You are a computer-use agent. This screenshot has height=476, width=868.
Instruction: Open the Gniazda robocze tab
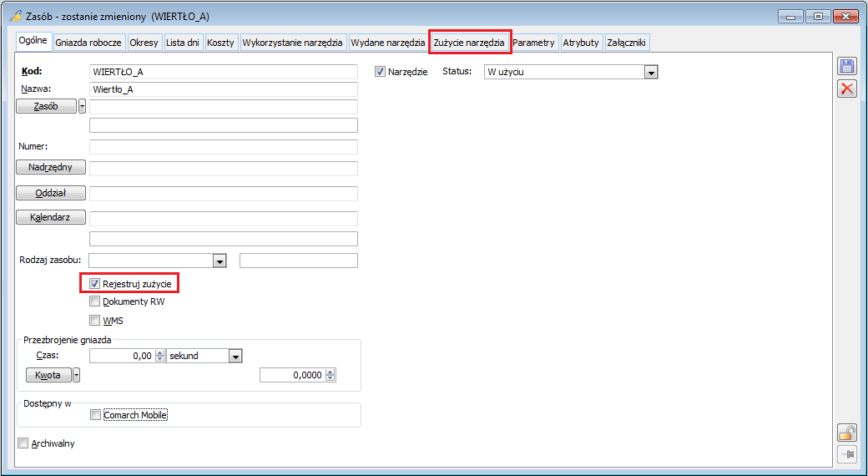[88, 43]
